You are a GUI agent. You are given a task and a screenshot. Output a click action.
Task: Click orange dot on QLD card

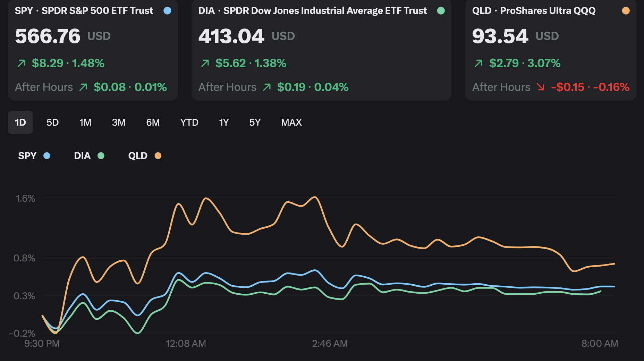(x=626, y=11)
